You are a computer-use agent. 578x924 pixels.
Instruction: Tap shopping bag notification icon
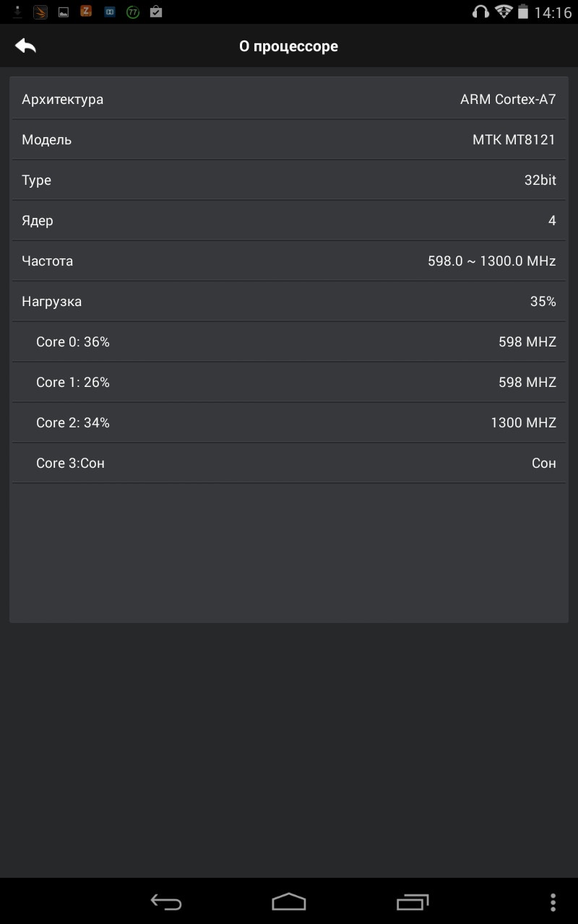pyautogui.click(x=155, y=12)
